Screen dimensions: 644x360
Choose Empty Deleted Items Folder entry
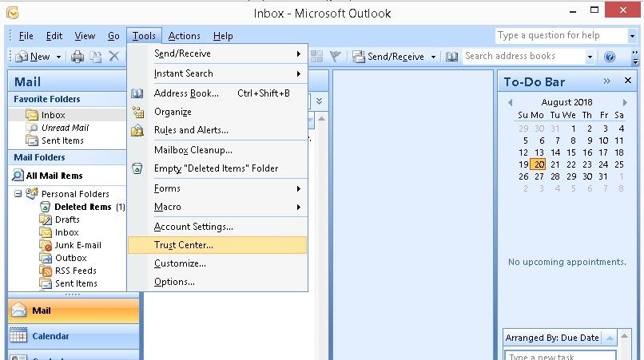[217, 168]
